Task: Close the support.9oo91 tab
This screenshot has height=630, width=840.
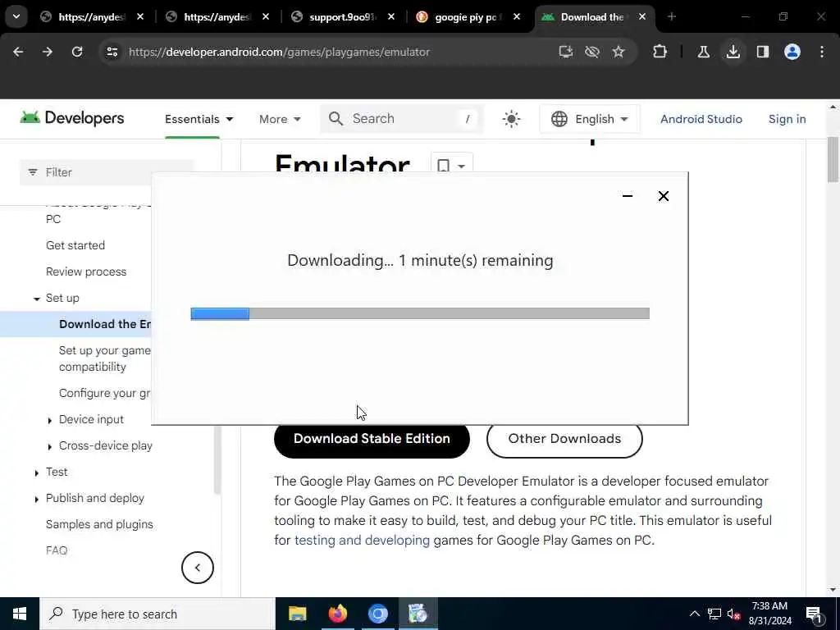Action: (391, 17)
